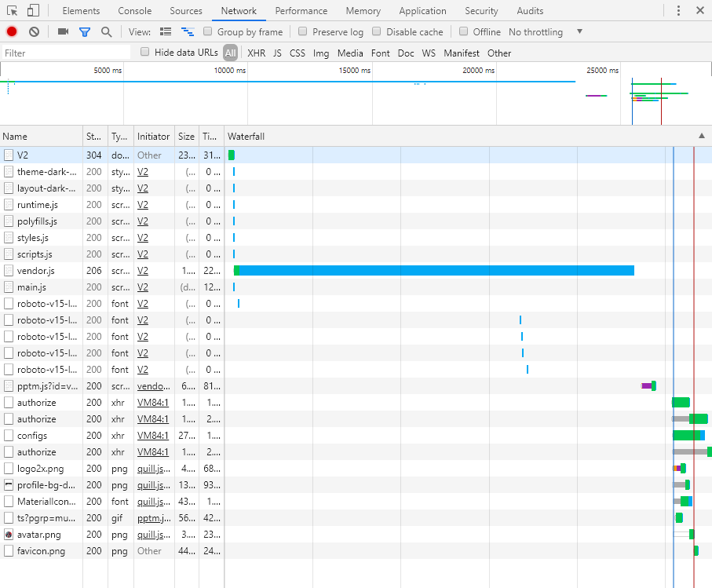Sort by the Name column header

coord(42,137)
